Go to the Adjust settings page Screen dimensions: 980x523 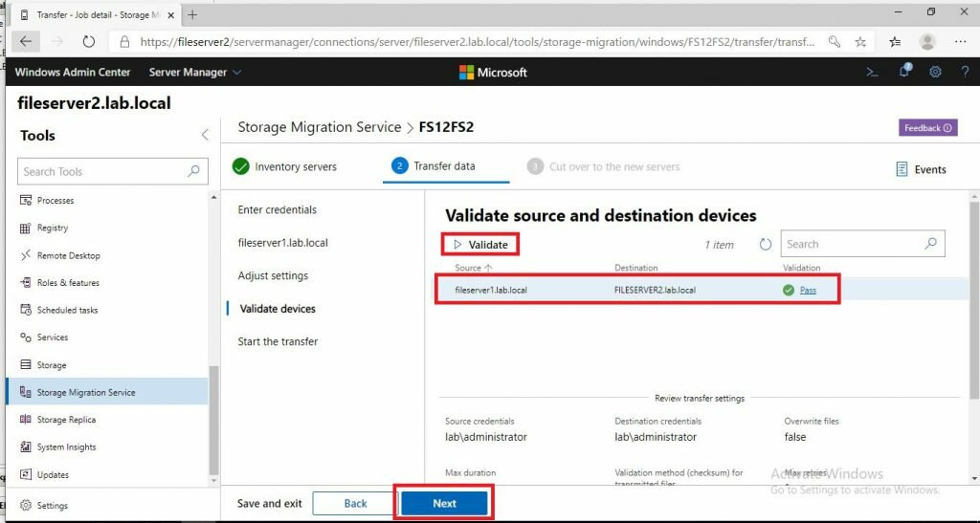[x=273, y=275]
